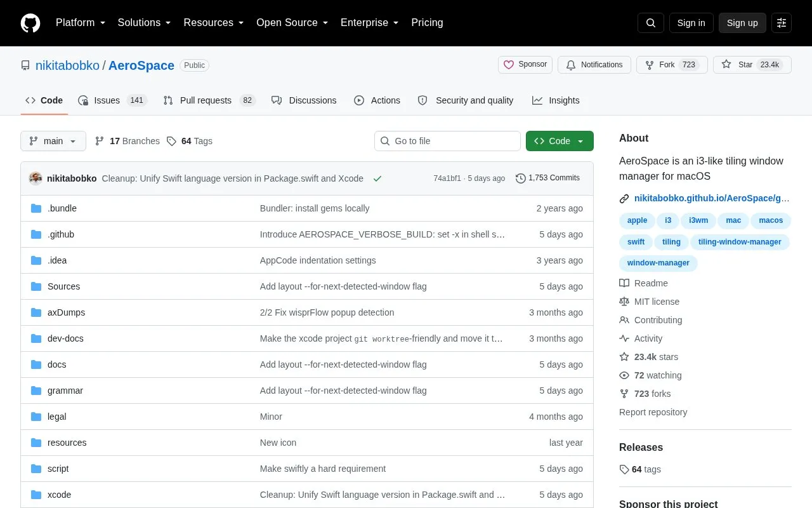Click the Sources folder icon
This screenshot has height=508, width=812.
[36, 286]
